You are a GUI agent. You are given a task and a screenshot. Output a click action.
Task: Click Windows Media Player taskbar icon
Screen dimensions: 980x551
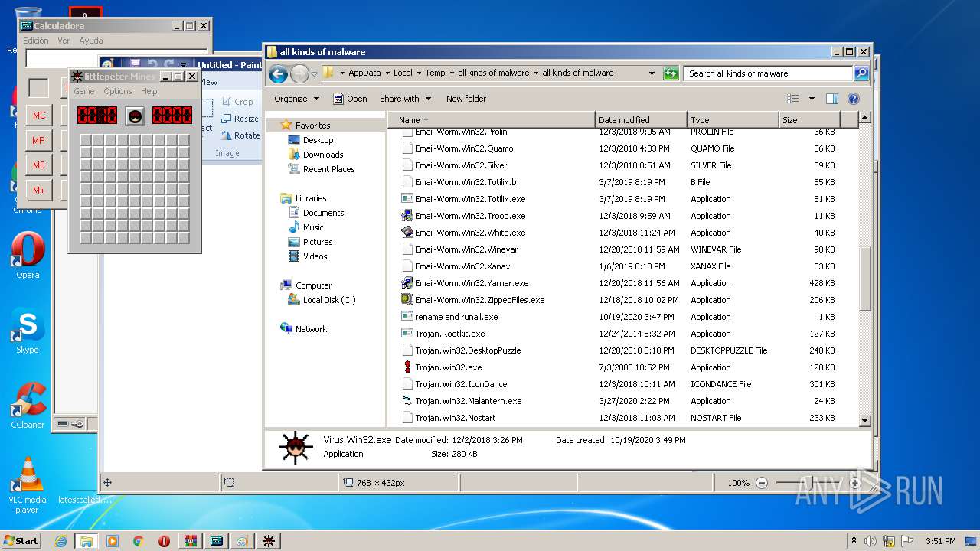click(113, 541)
